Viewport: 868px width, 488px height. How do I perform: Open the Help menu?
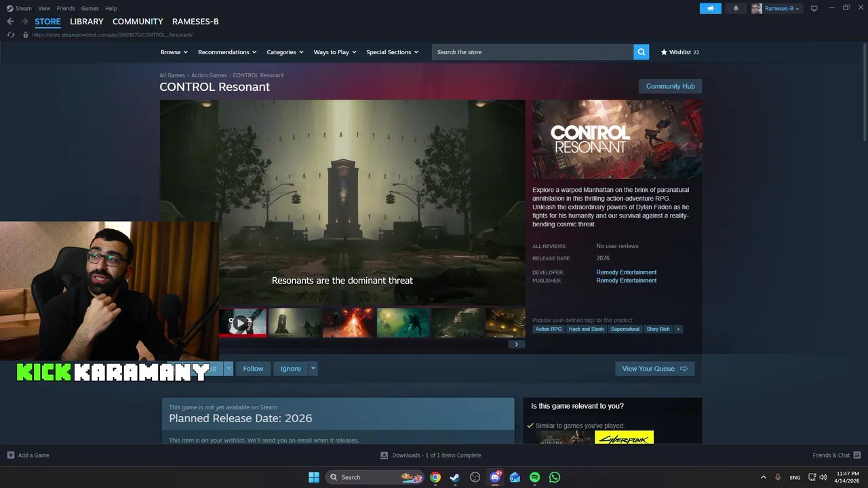(111, 8)
